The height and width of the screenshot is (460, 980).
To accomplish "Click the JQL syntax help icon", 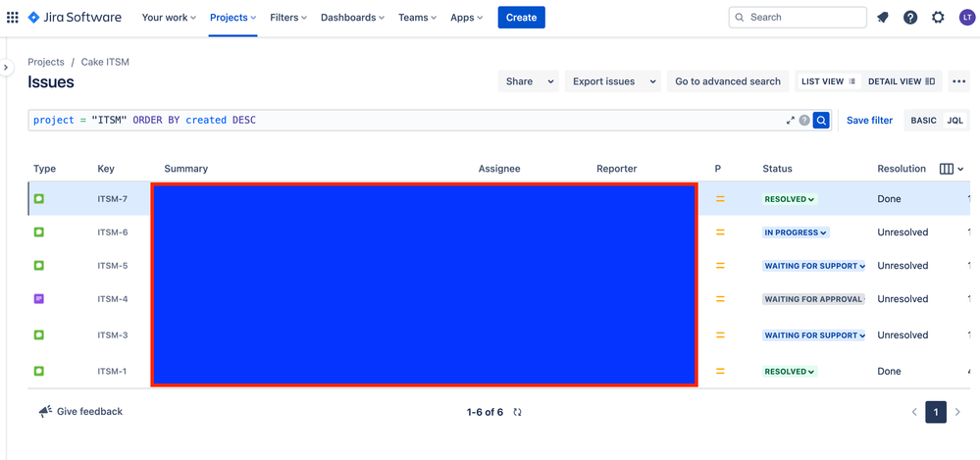I will (804, 120).
